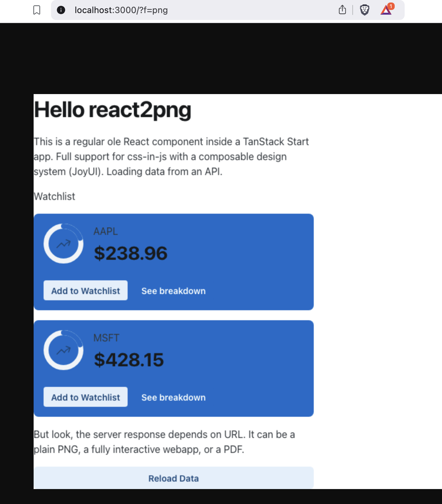Open Brave Rewards triangle icon
Image resolution: width=442 pixels, height=504 pixels.
tap(386, 11)
